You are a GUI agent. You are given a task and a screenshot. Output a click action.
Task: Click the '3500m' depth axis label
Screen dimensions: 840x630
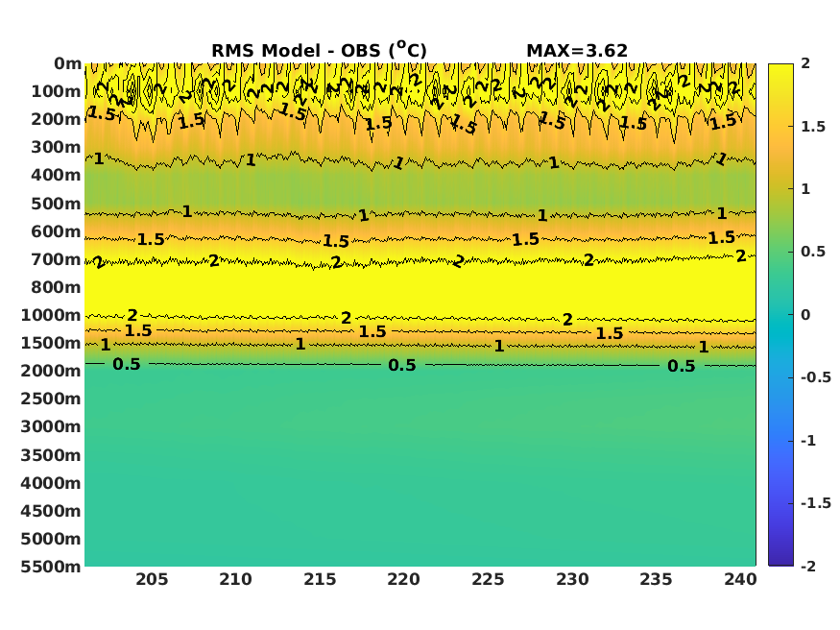coord(52,456)
